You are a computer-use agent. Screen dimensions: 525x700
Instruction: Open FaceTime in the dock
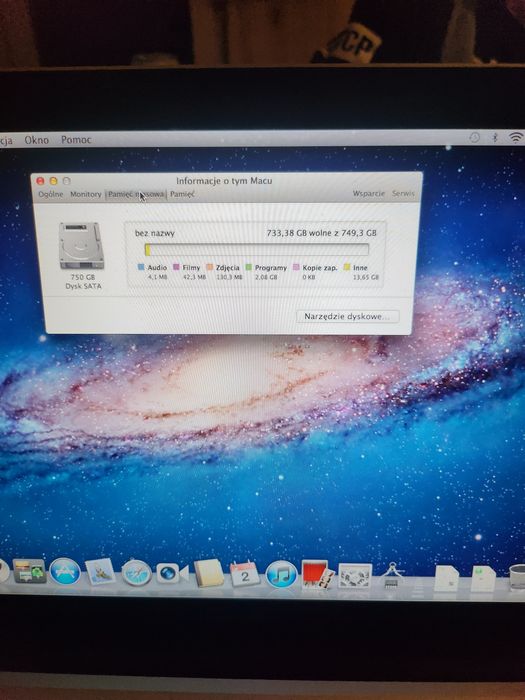coord(172,573)
